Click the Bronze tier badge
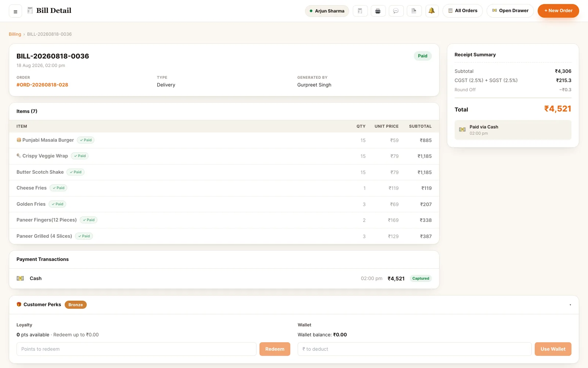The width and height of the screenshot is (588, 368). pyautogui.click(x=76, y=305)
